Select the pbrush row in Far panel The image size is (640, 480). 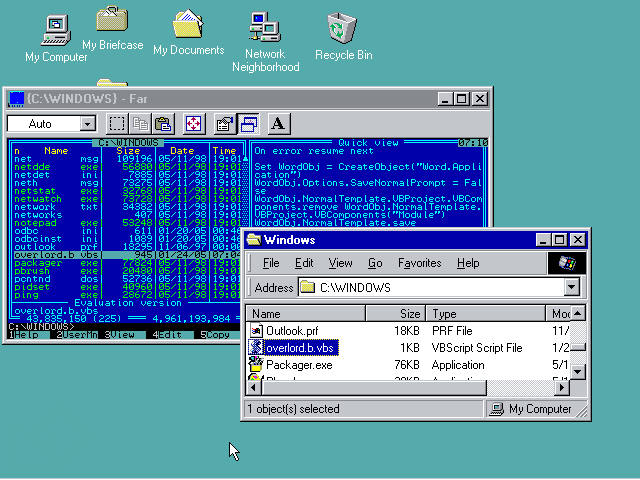pos(127,271)
